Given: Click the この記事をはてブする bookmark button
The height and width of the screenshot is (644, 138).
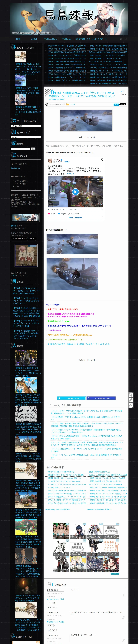Looking at the screenshot, I should [101, 398].
